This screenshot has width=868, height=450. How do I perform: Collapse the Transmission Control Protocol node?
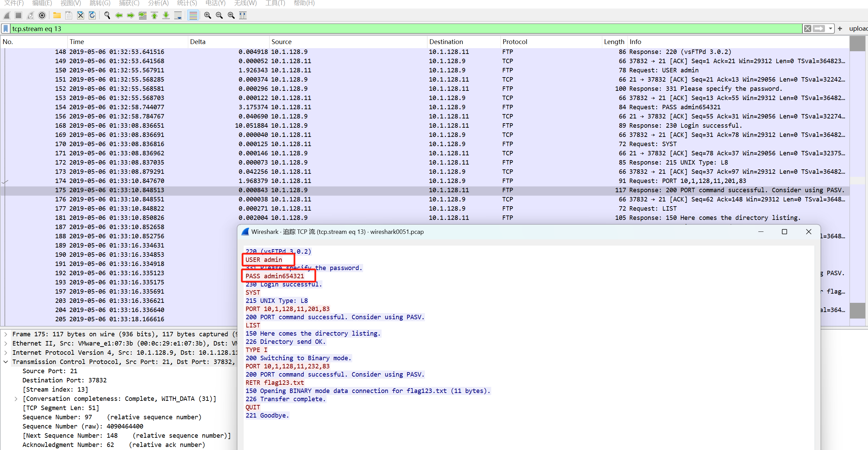click(x=6, y=362)
